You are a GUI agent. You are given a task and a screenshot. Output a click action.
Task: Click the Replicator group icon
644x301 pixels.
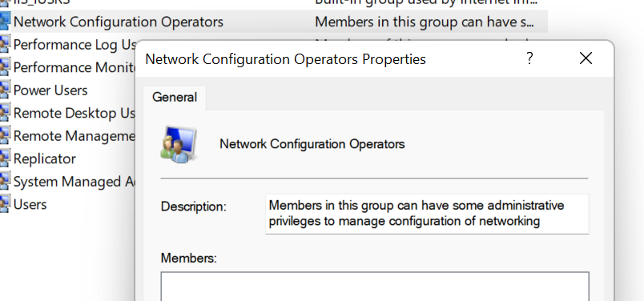[x=5, y=159]
